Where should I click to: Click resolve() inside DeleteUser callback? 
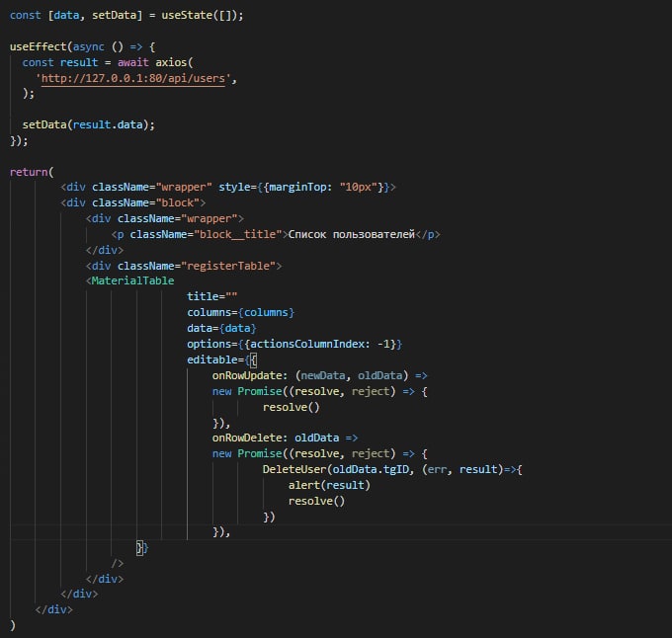click(x=316, y=501)
